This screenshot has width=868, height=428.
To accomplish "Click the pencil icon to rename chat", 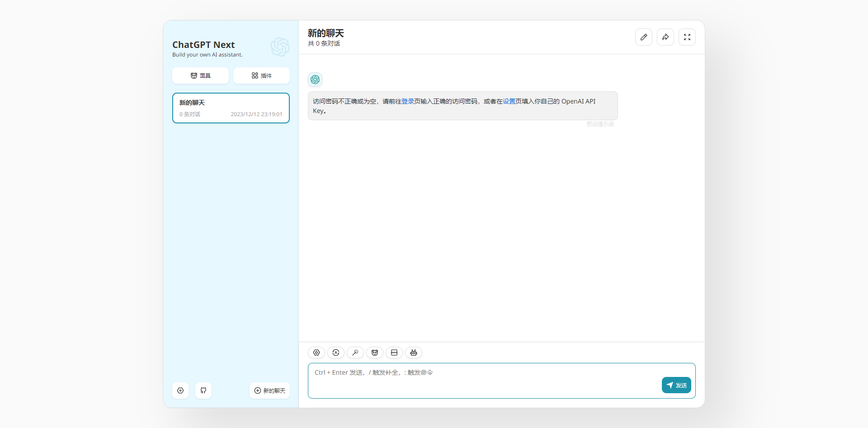I will [644, 37].
